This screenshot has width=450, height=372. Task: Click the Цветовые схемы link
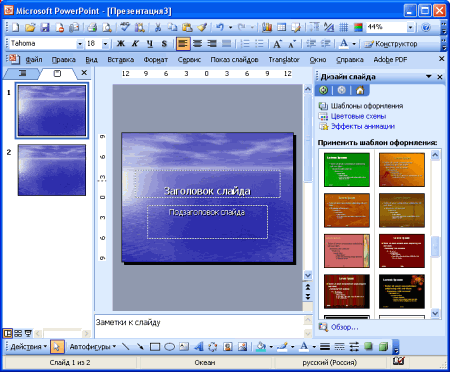[358, 116]
